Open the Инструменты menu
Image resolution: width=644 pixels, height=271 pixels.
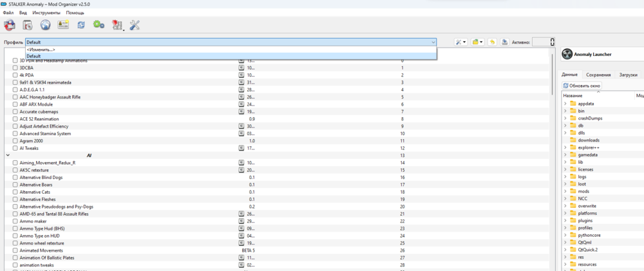coord(46,13)
